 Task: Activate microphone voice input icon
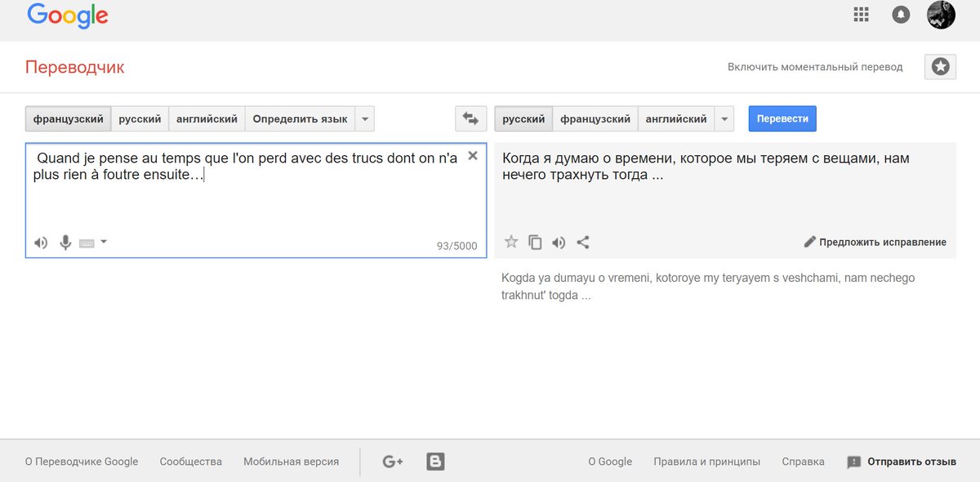65,243
